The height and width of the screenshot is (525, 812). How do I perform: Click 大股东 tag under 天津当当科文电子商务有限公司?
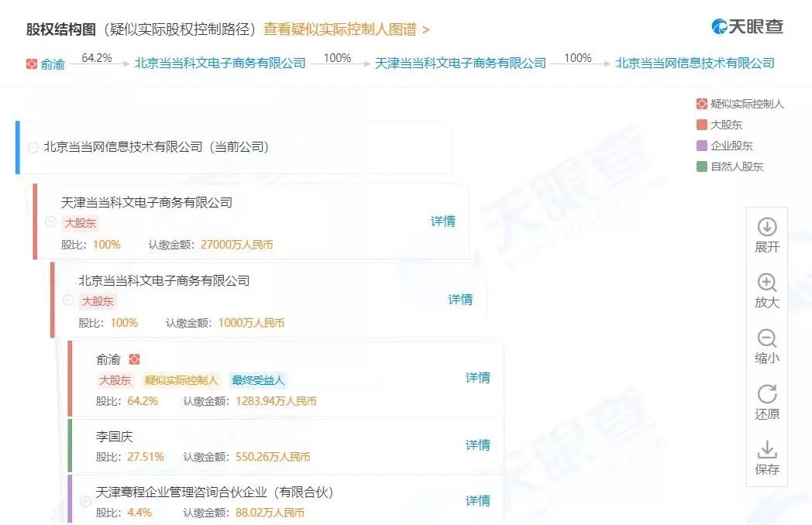[81, 223]
